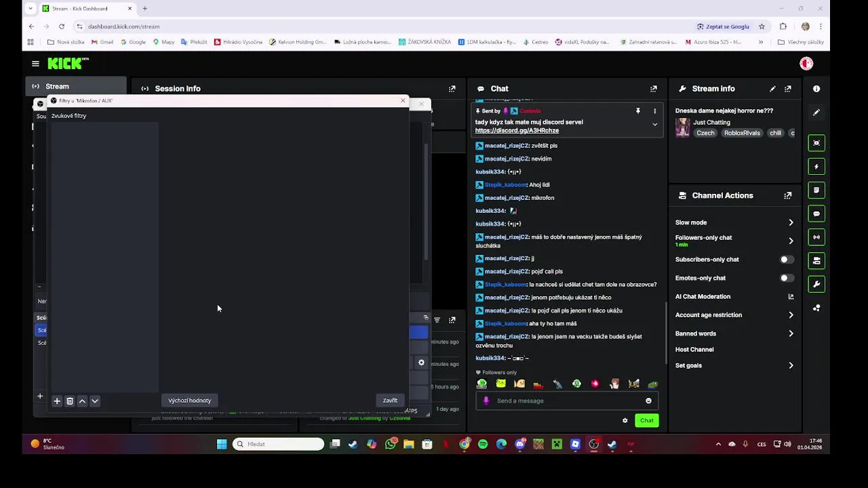868x488 pixels.
Task: Click the gear icon in the OBS window
Action: point(421,363)
